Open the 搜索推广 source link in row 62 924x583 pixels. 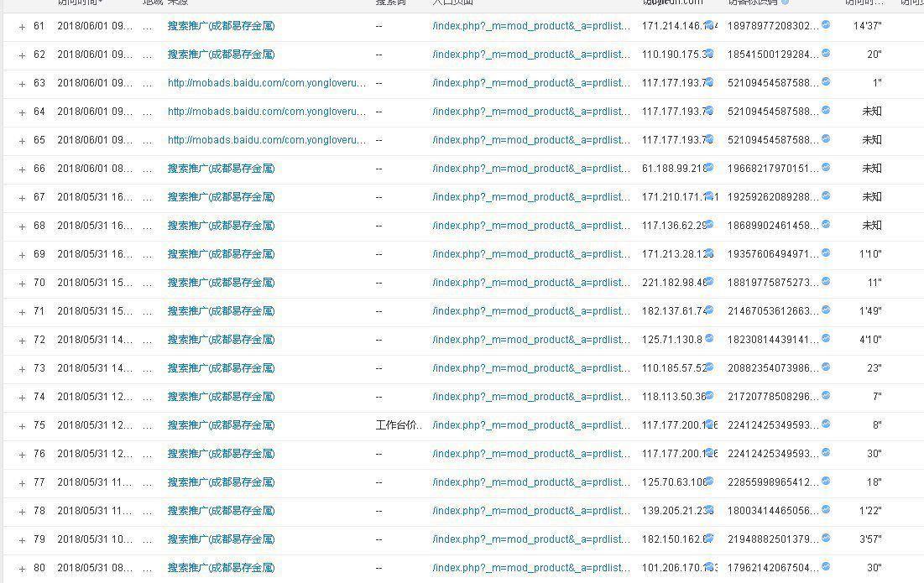click(x=221, y=55)
